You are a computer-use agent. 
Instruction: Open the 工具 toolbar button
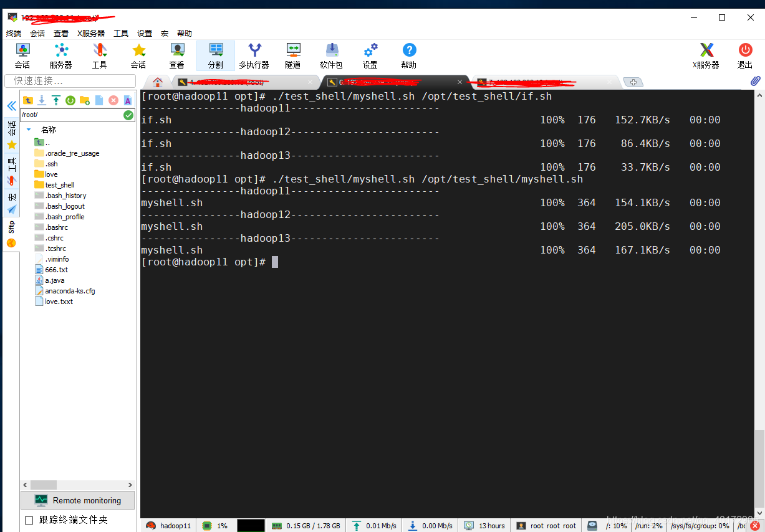[x=100, y=55]
